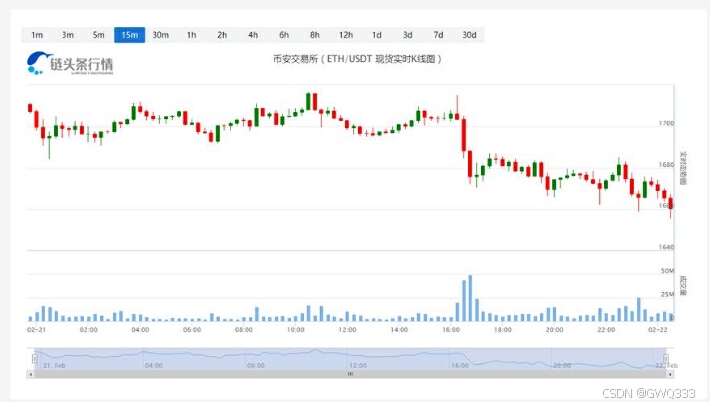710x406 pixels.
Task: Click the 12:00 label on main time axis
Action: (347, 330)
